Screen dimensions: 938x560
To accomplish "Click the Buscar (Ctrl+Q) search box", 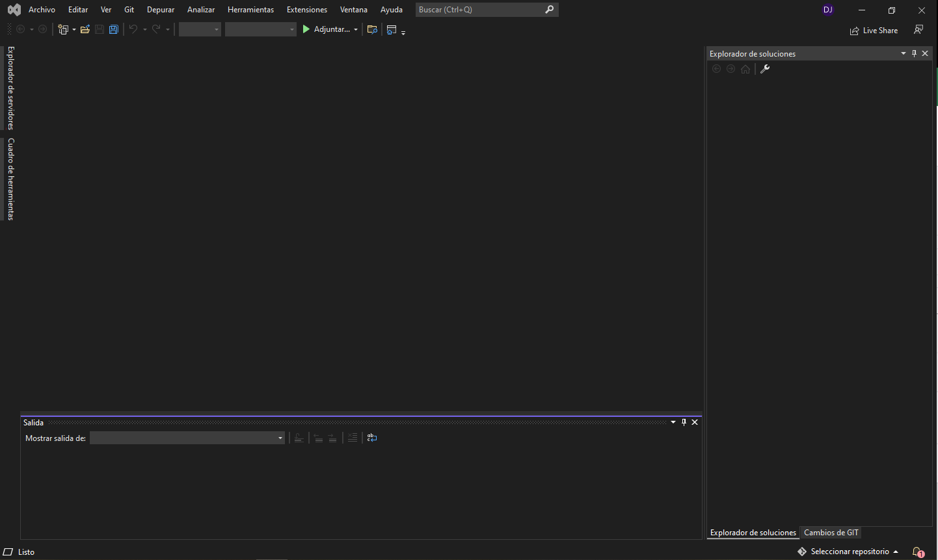I will (x=480, y=10).
